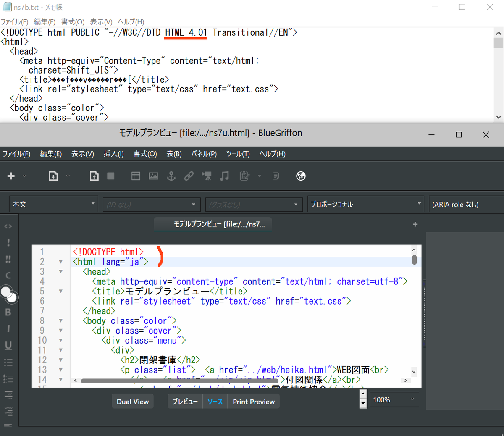
Task: Click the Print Preview button
Action: 254,402
